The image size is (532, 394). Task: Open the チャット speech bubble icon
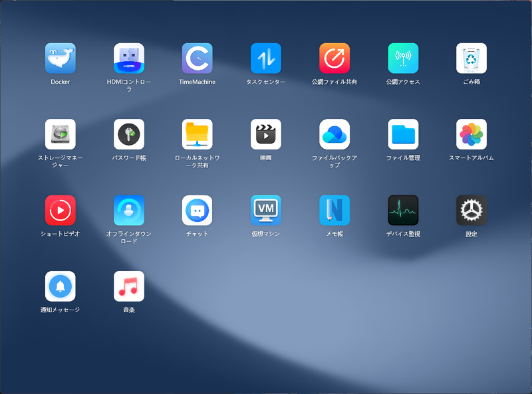[x=197, y=210]
